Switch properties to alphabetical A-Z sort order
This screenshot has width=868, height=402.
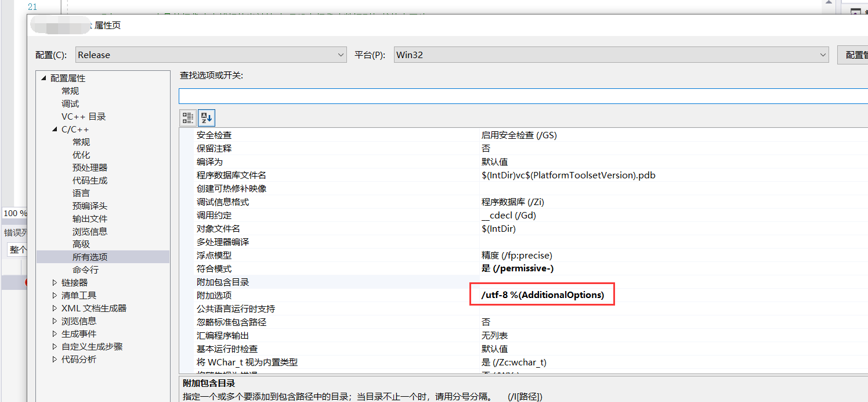coord(207,117)
